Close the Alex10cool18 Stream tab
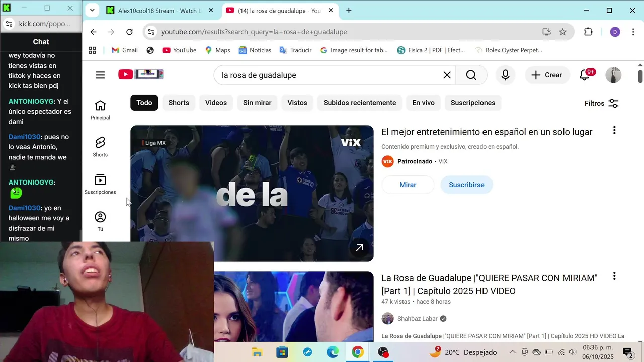 (211, 10)
